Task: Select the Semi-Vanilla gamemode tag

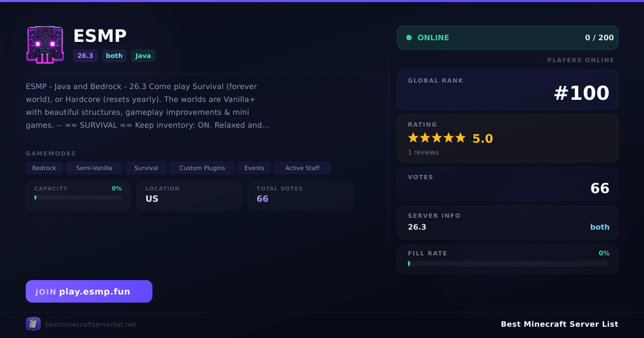Action: pyautogui.click(x=94, y=168)
